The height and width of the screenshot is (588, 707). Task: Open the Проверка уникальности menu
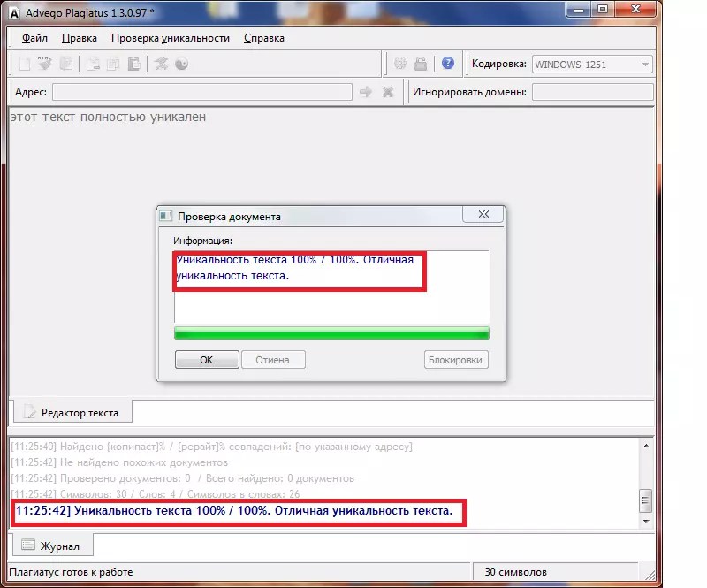point(171,38)
